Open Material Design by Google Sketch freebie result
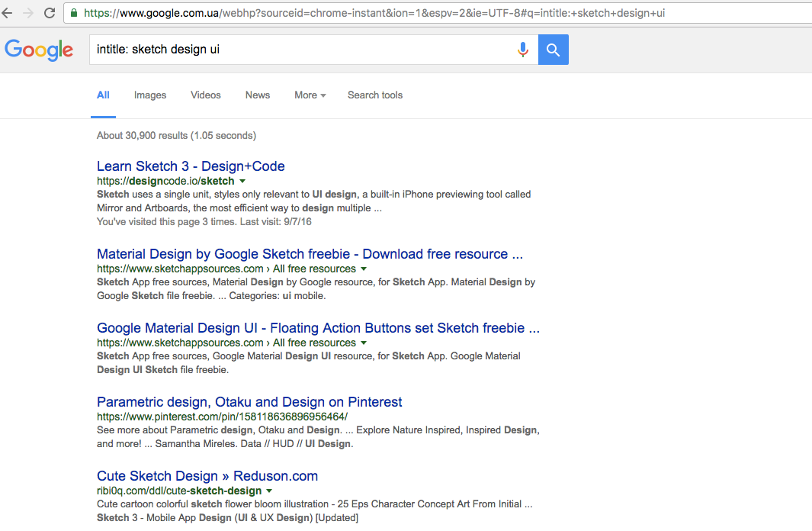 click(310, 254)
